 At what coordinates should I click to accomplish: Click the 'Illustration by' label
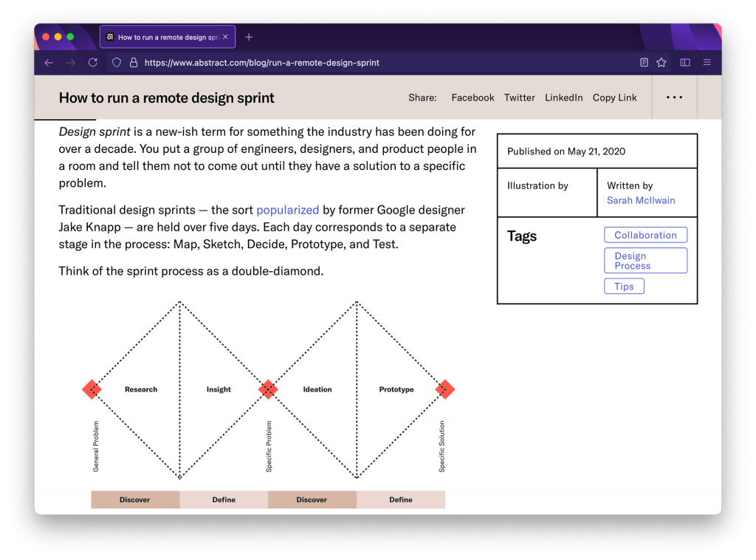tap(537, 185)
